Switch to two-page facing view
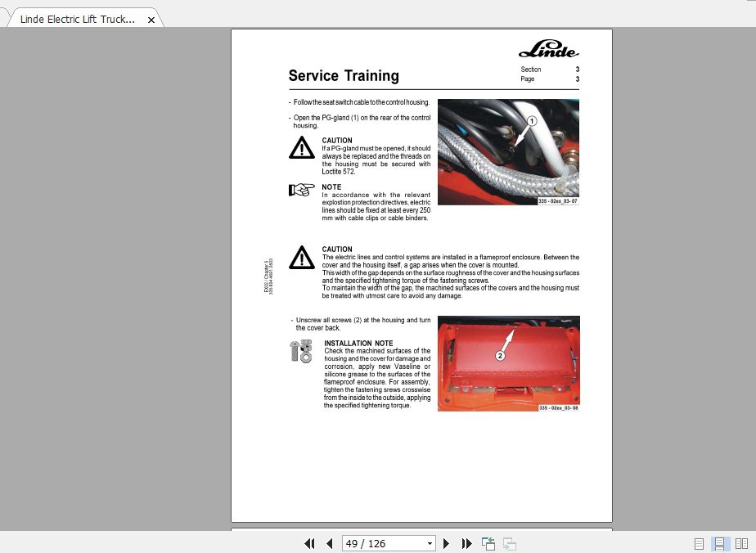756x553 pixels. (x=741, y=544)
